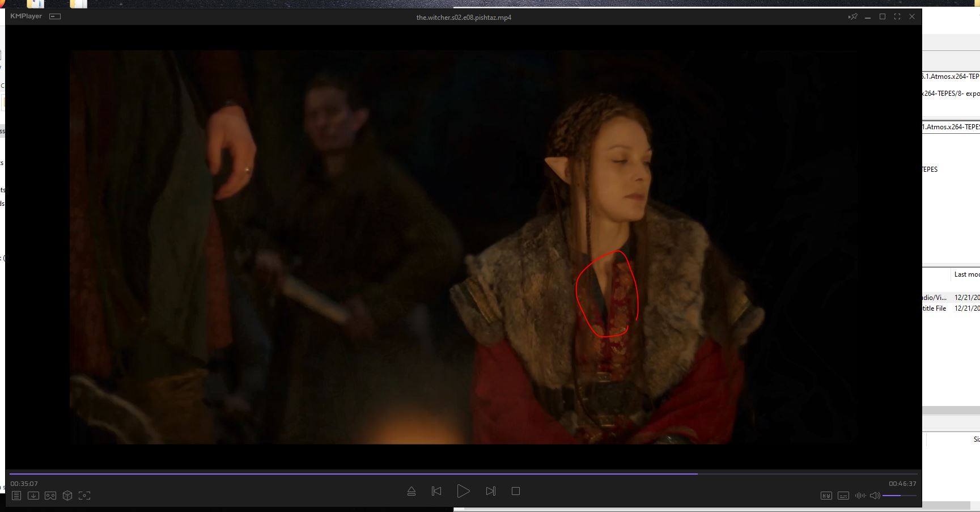Toggle pin window always on top

[852, 17]
